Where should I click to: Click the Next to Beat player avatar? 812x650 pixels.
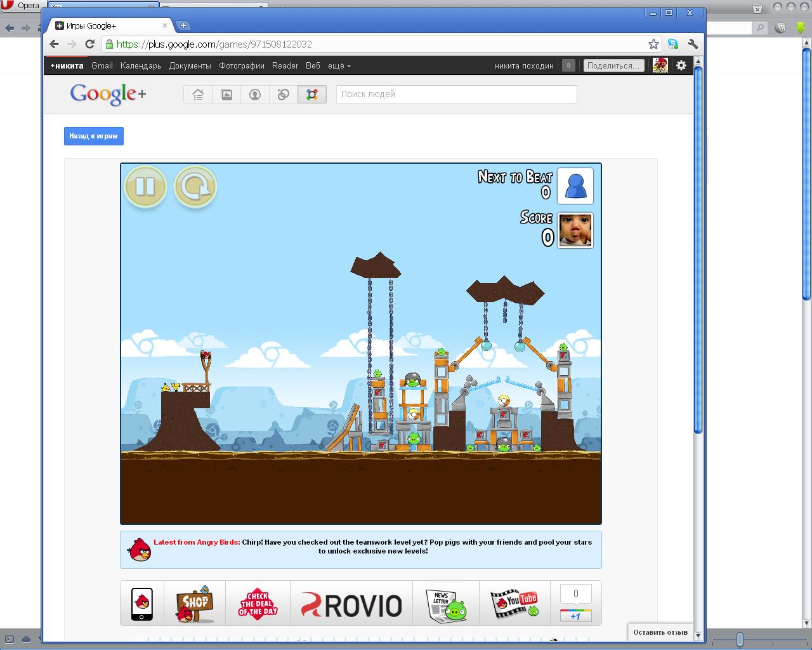pos(575,186)
